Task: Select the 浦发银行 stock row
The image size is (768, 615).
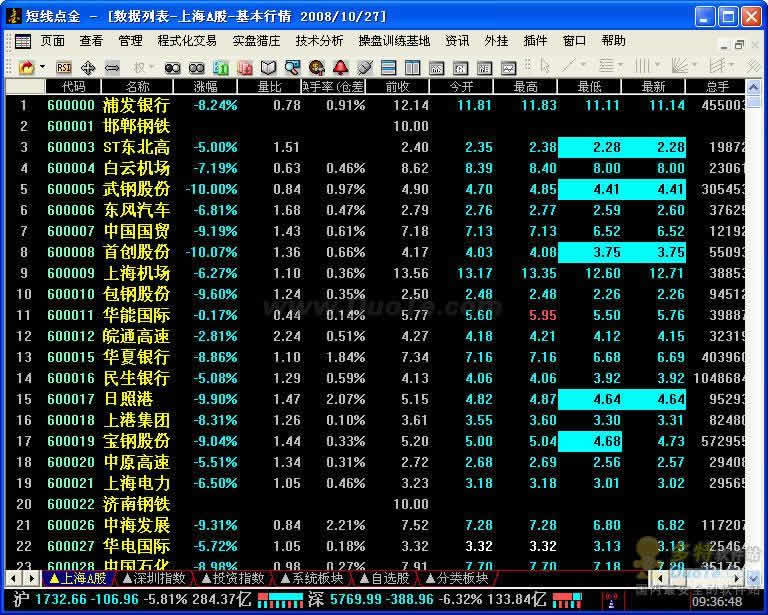Action: coord(375,105)
